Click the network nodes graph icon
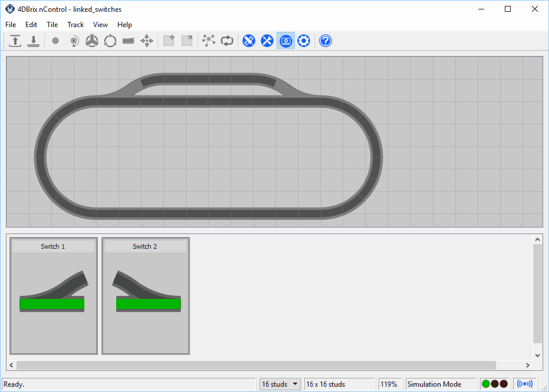549x392 pixels. [209, 41]
